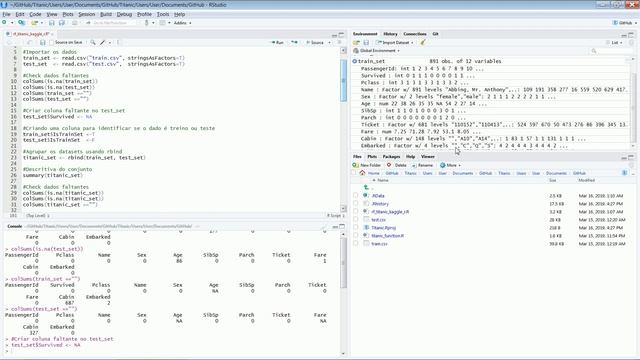Open the recent files dropdown arrow

click(41, 23)
